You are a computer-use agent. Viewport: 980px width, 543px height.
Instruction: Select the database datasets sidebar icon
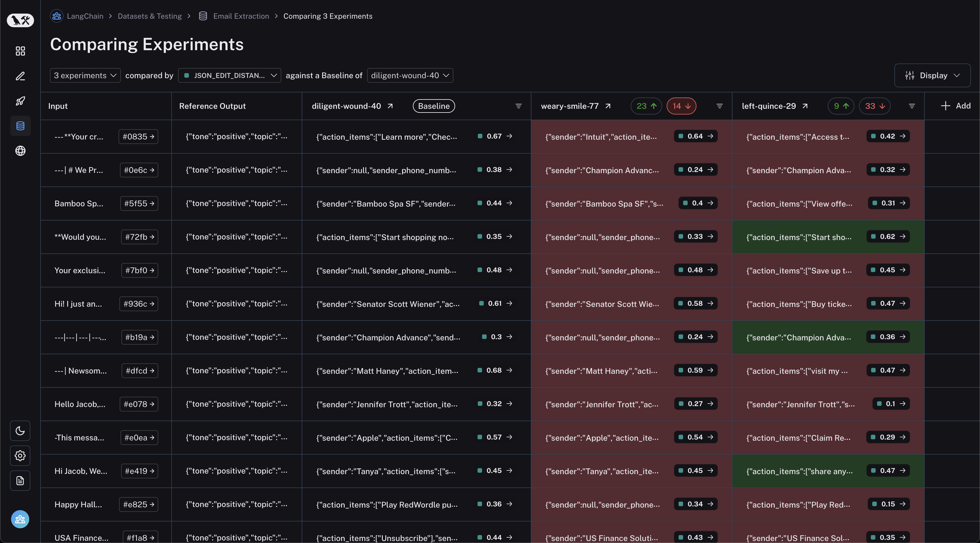(20, 126)
